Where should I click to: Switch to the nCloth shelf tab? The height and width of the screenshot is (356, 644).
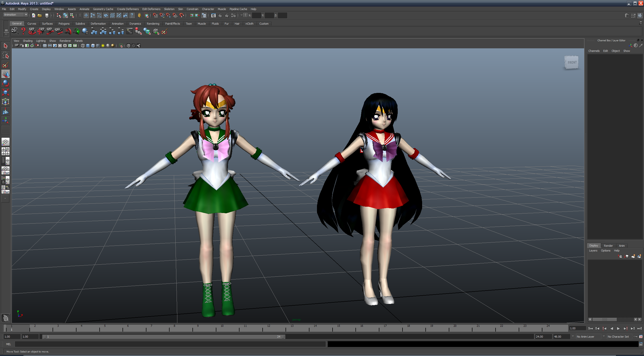249,24
